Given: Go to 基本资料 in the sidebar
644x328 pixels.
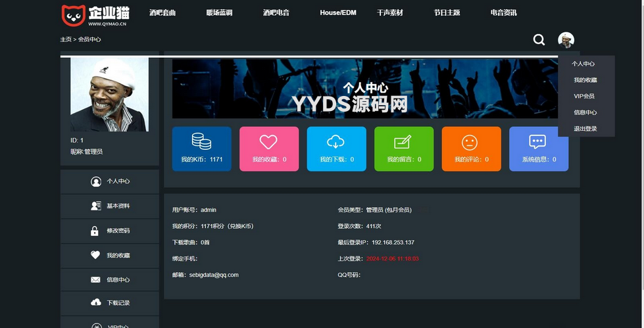Looking at the screenshot, I should pos(110,206).
